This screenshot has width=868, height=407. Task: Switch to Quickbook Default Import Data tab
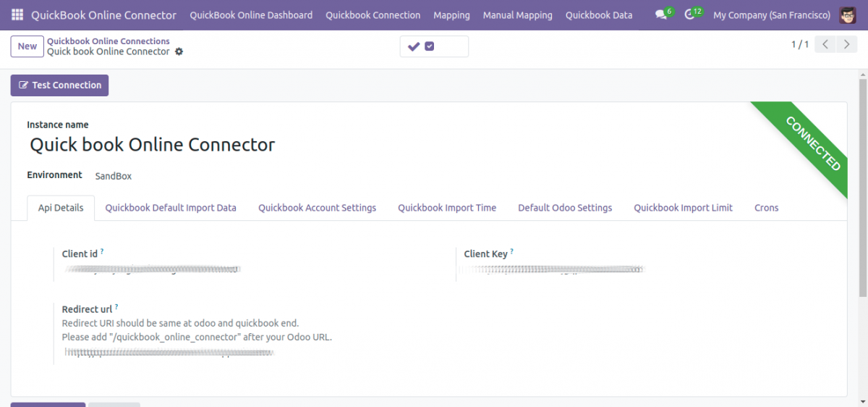click(171, 208)
